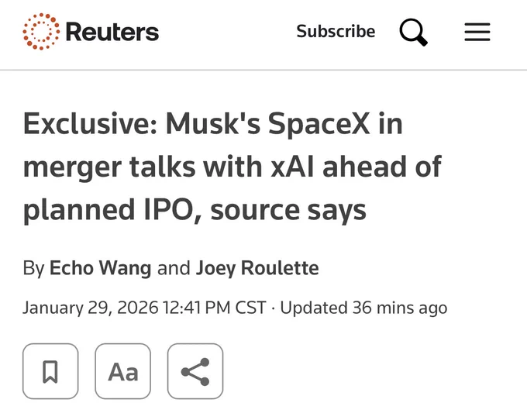Select the word 'Exclusive:' in the headline

pyautogui.click(x=91, y=123)
